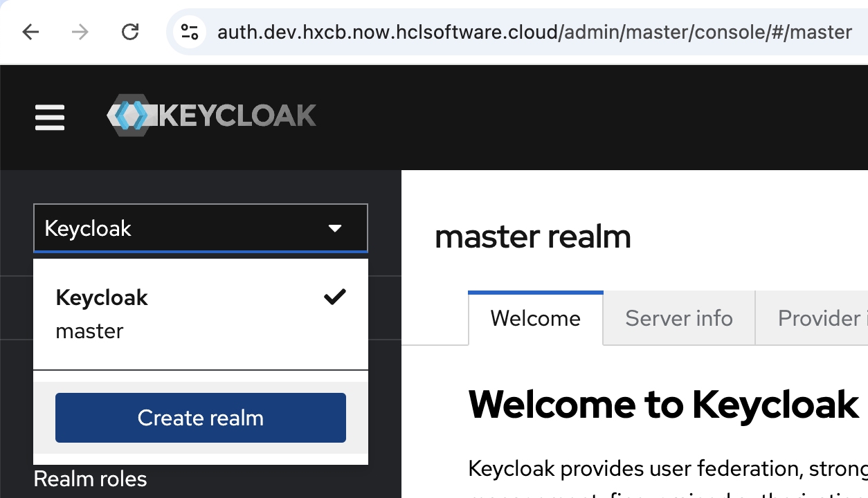Screen dimensions: 868x498
Task: Open Realm roles in the sidebar
Action: pos(90,479)
